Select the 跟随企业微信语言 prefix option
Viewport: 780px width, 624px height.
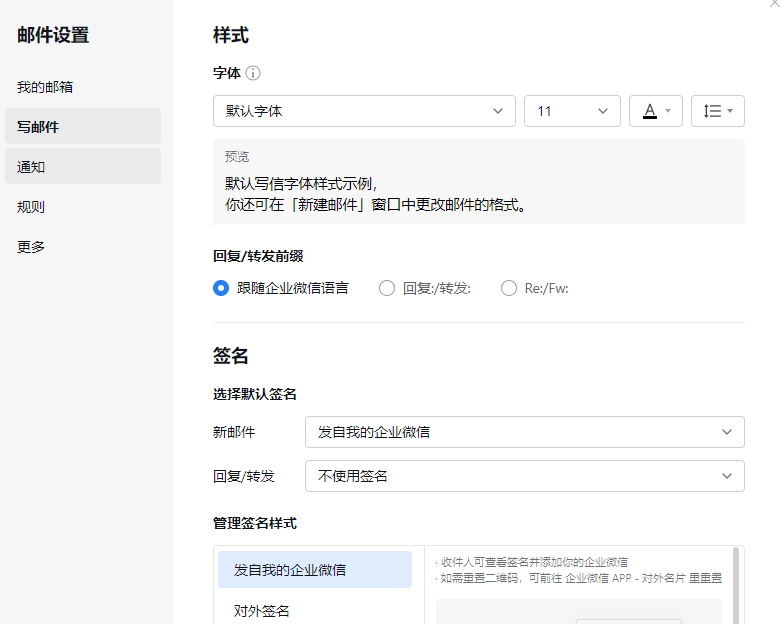click(x=281, y=288)
